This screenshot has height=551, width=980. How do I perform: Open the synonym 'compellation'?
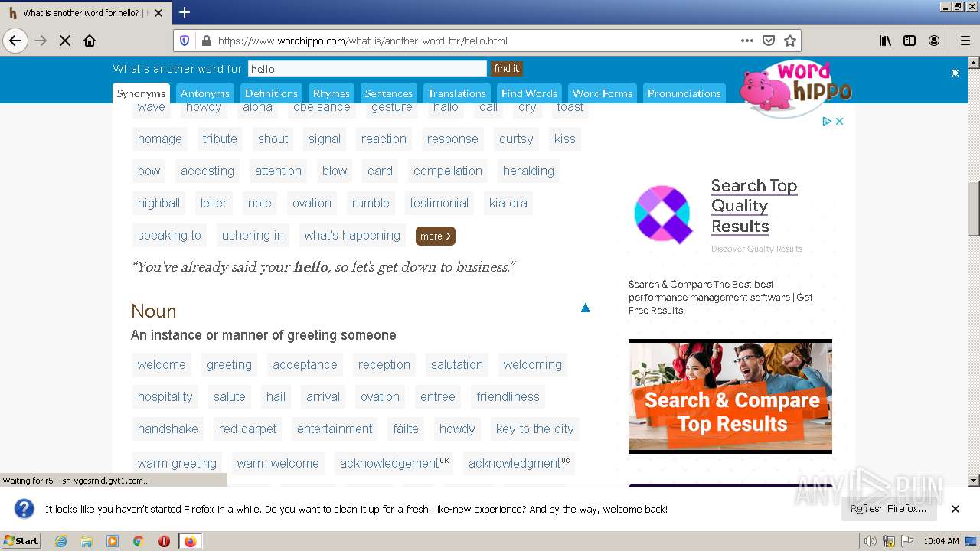[448, 171]
